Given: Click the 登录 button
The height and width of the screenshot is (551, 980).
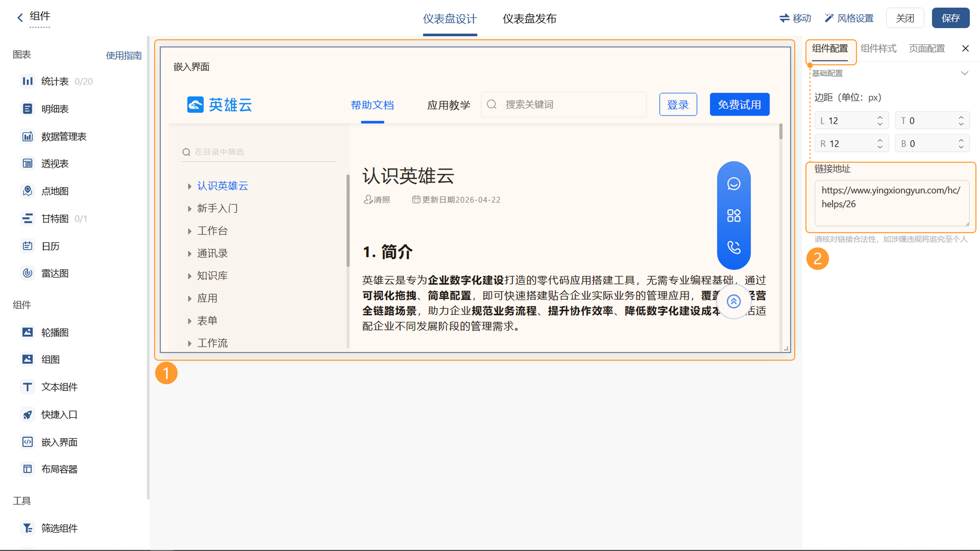Looking at the screenshot, I should (x=678, y=105).
